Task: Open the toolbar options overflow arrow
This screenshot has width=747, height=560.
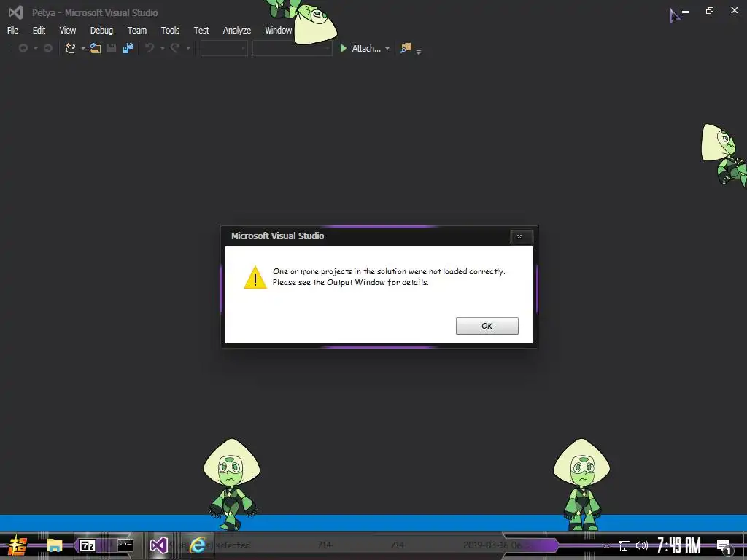Action: pos(419,52)
